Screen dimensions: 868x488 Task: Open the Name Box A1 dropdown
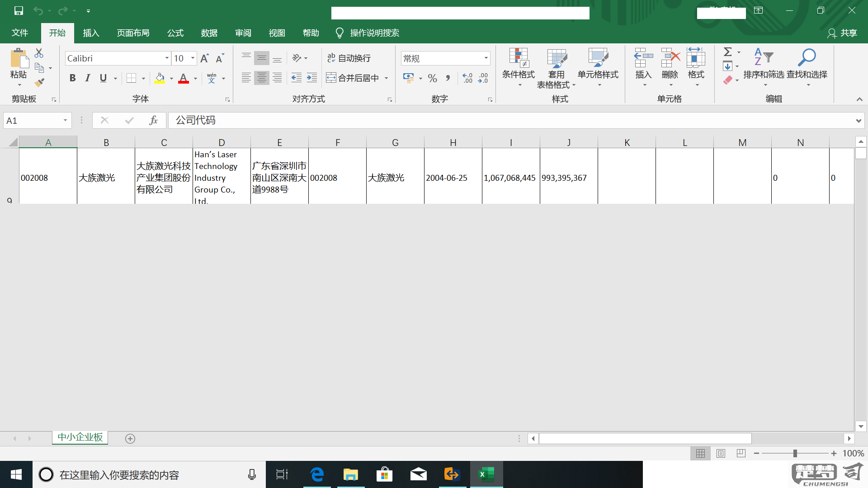(65, 121)
